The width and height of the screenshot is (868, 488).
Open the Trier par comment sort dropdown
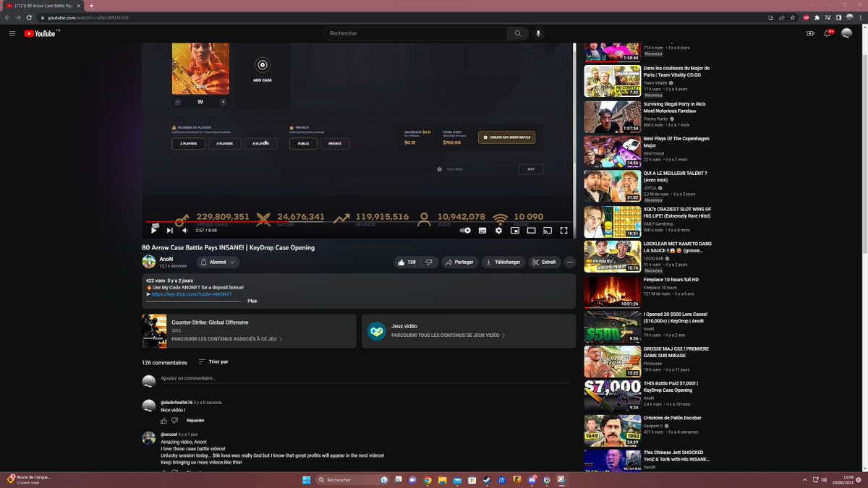pos(213,361)
